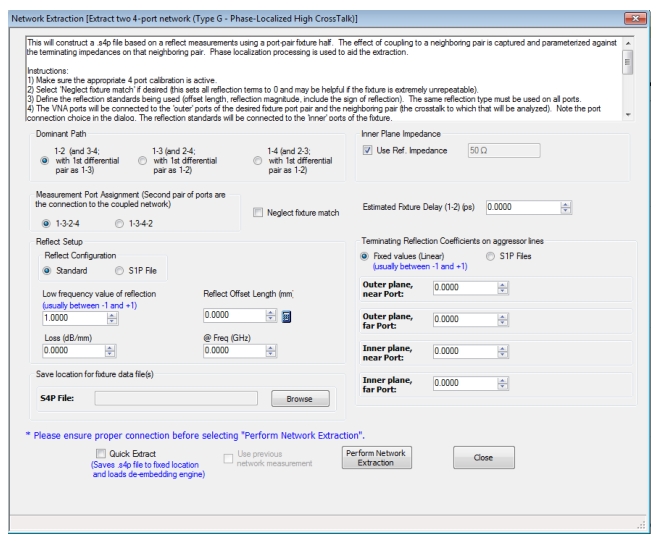Click the 50 Ω impedance field
The height and width of the screenshot is (542, 659).
coord(504,150)
